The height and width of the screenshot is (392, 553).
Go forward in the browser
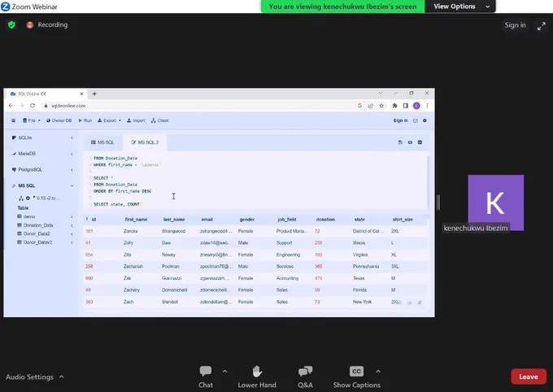[22, 106]
